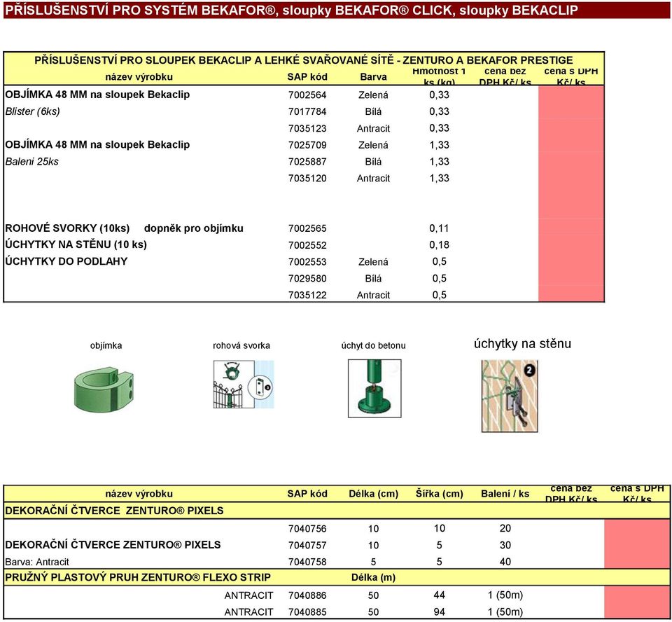Select width value 94 in the 7040885 row
Viewport: 672px width, 622px height.
click(440, 611)
